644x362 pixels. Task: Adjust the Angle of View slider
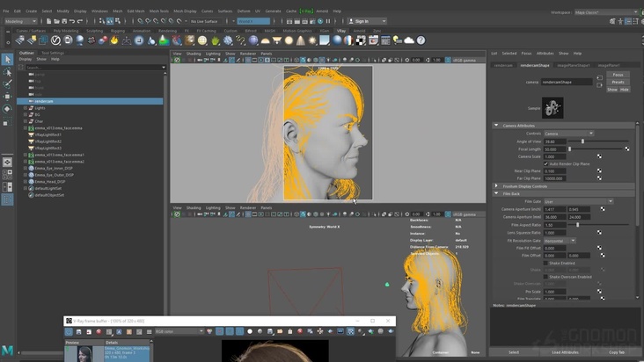[582, 141]
